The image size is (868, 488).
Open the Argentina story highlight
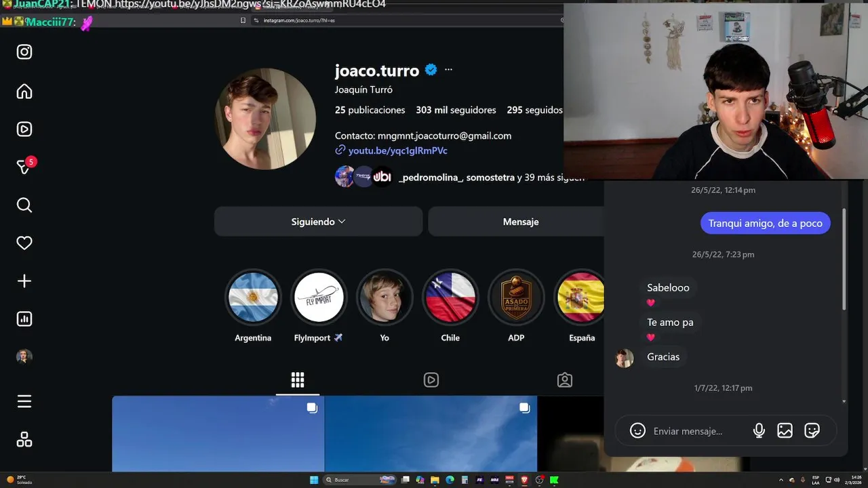[x=253, y=297]
